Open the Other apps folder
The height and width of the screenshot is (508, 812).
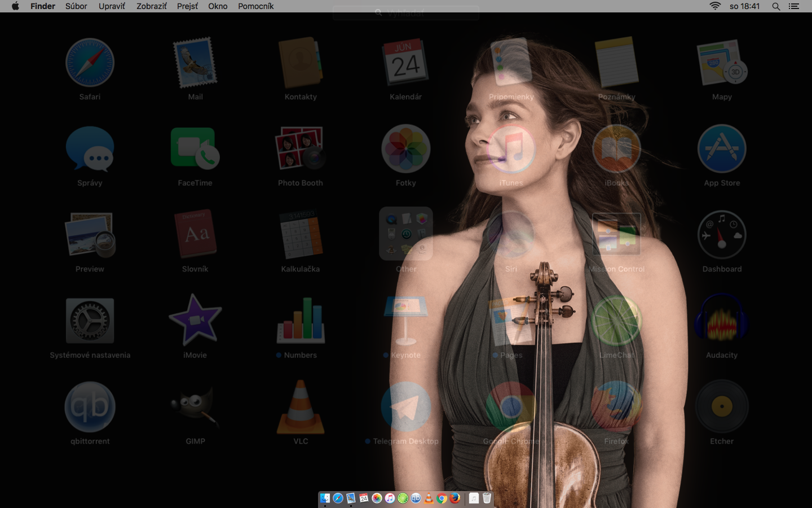(406, 234)
